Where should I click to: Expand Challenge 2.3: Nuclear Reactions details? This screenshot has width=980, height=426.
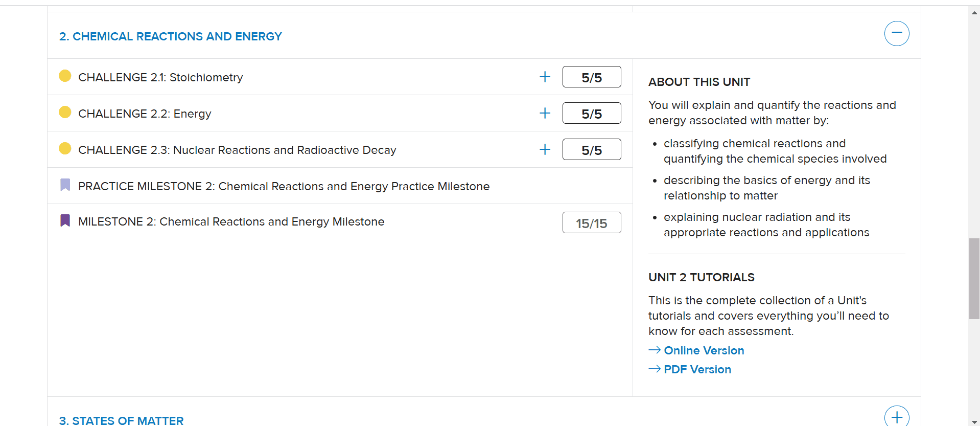click(x=545, y=149)
